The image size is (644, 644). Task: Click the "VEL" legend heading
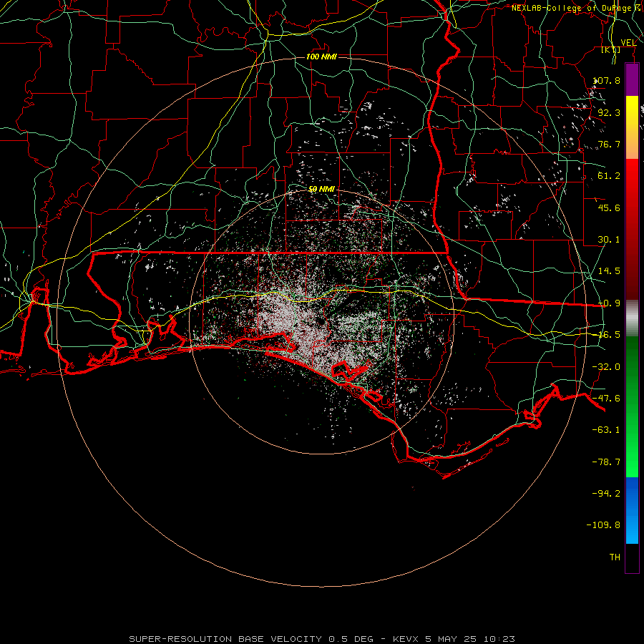tap(628, 43)
